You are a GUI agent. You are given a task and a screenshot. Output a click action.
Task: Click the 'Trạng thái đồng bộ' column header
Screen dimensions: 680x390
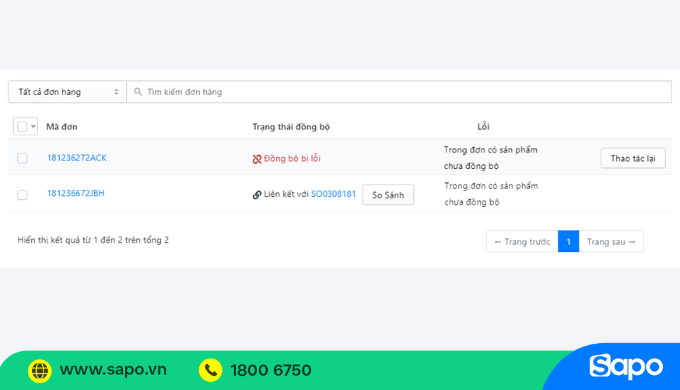tap(291, 127)
